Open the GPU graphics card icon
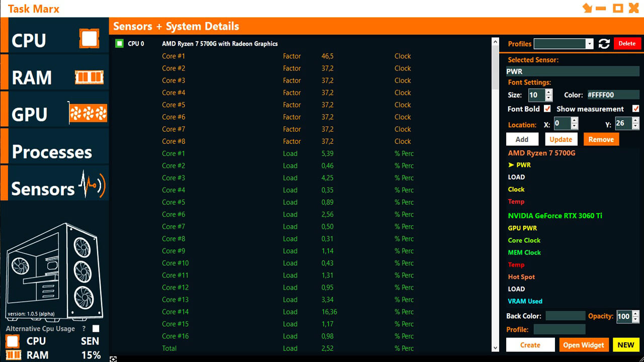The width and height of the screenshot is (644, 362). pos(89,114)
